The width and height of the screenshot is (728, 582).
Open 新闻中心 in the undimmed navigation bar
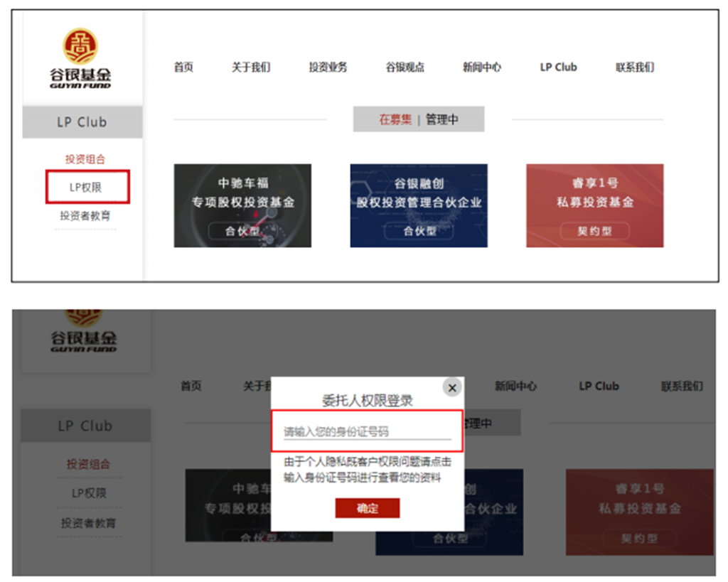(x=481, y=68)
